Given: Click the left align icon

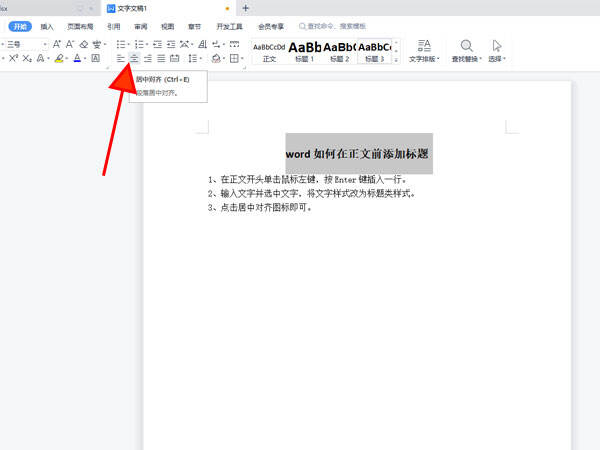Looking at the screenshot, I should (x=120, y=60).
